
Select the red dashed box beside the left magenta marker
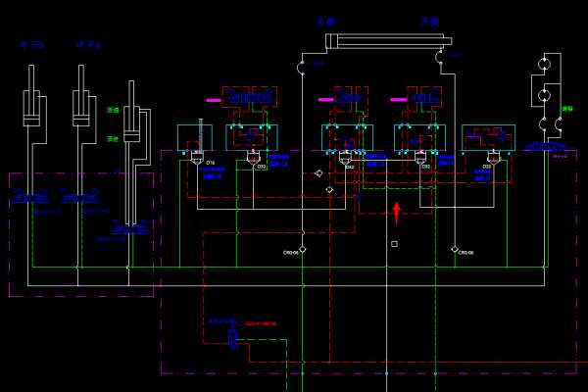249,97
